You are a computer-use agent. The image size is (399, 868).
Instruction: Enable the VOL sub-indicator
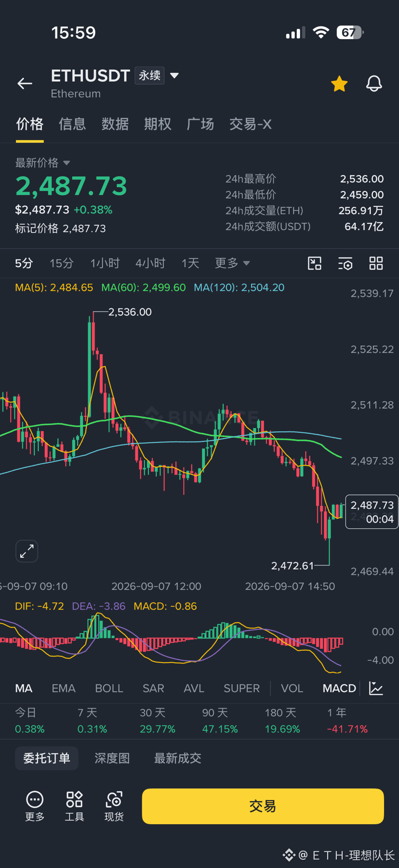(292, 688)
